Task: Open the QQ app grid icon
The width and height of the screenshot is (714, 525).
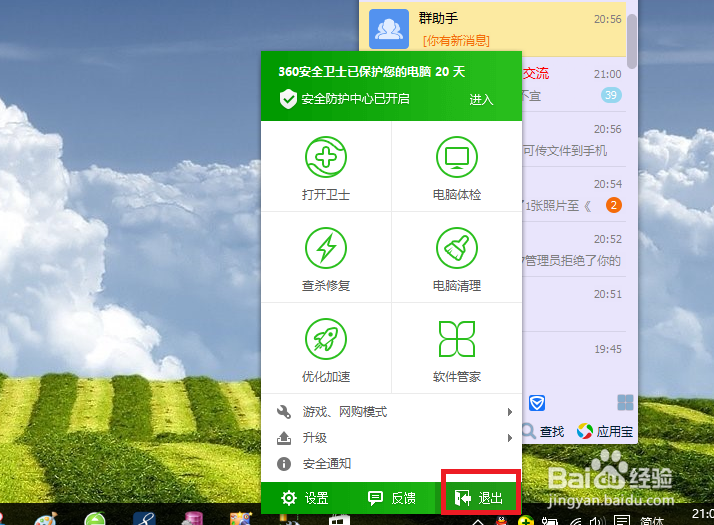Action: tap(625, 403)
